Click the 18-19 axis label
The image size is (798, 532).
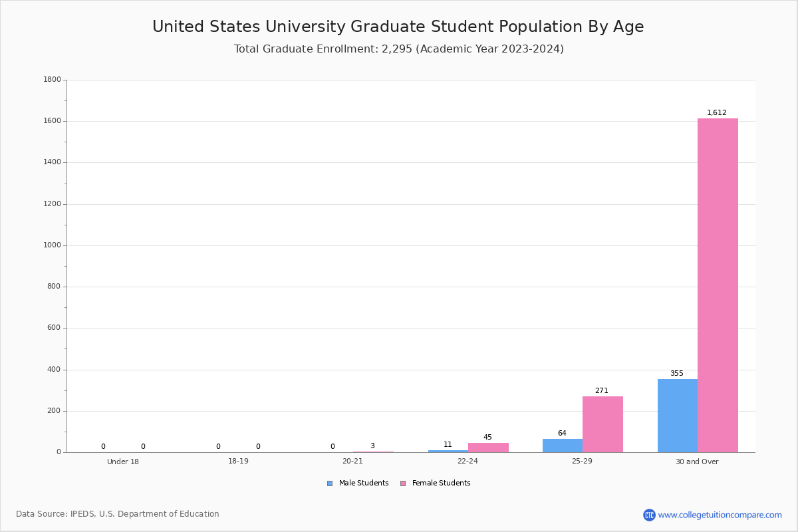pyautogui.click(x=238, y=462)
